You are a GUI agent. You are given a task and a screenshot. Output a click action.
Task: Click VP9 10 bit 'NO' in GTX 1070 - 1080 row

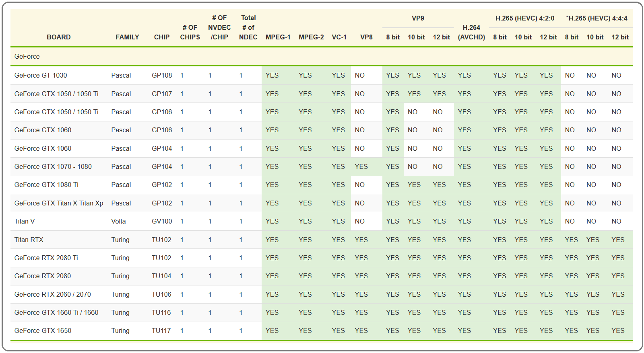click(x=413, y=166)
